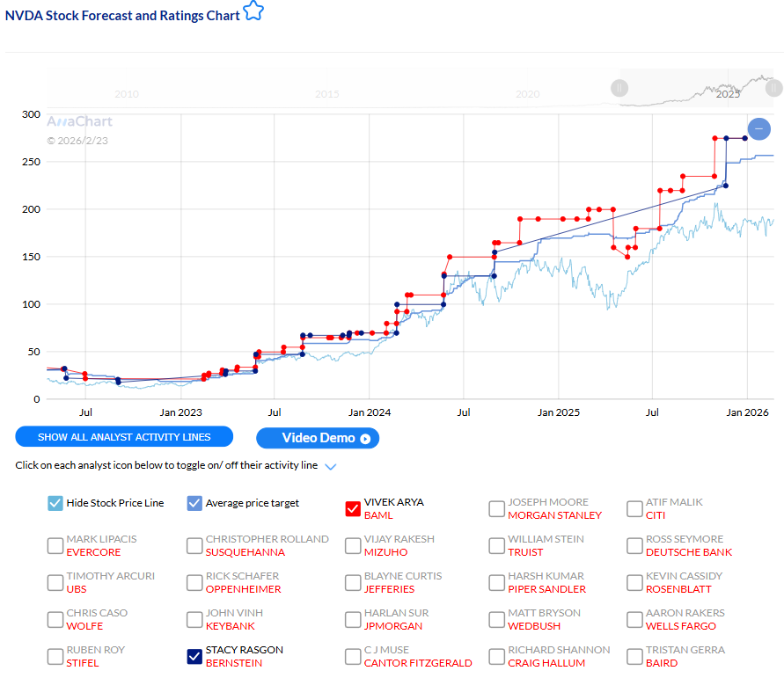784x678 pixels.
Task: Click SHOW ALL ANALYST ACTIVITY LINES
Action: [x=123, y=437]
